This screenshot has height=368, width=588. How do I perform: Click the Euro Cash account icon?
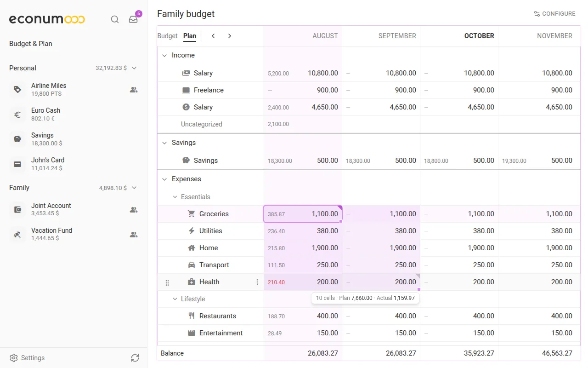click(17, 114)
